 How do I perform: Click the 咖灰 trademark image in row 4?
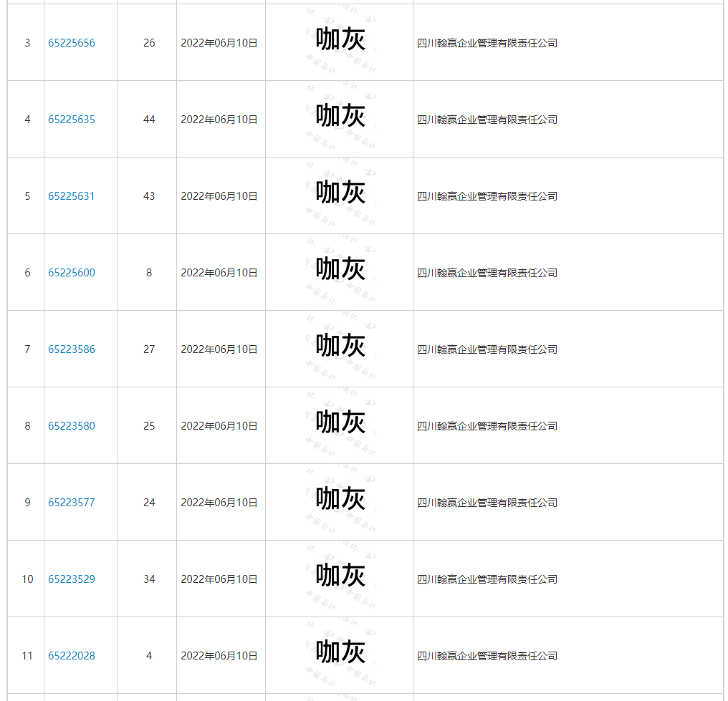coord(340,118)
